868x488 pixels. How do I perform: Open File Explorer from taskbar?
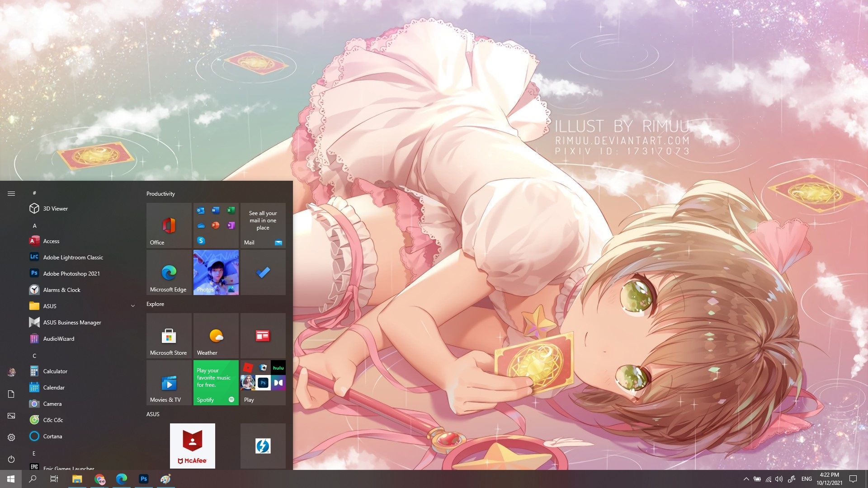77,479
